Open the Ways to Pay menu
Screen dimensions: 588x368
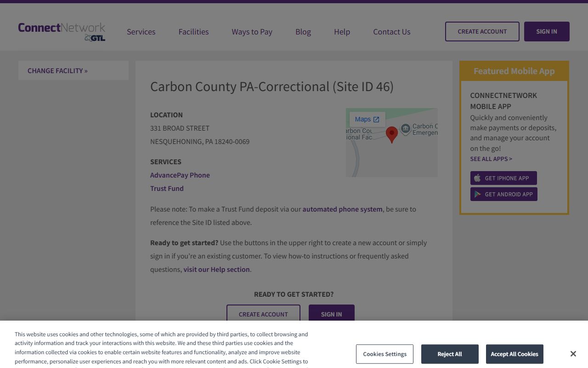click(252, 32)
